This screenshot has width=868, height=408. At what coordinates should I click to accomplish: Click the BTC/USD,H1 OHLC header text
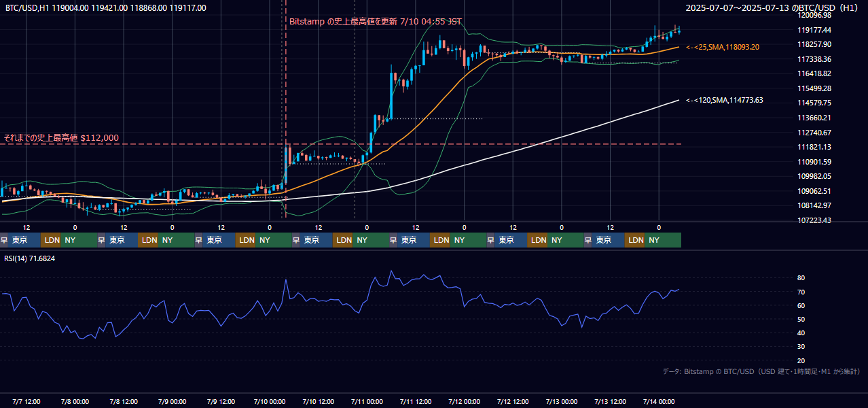106,8
